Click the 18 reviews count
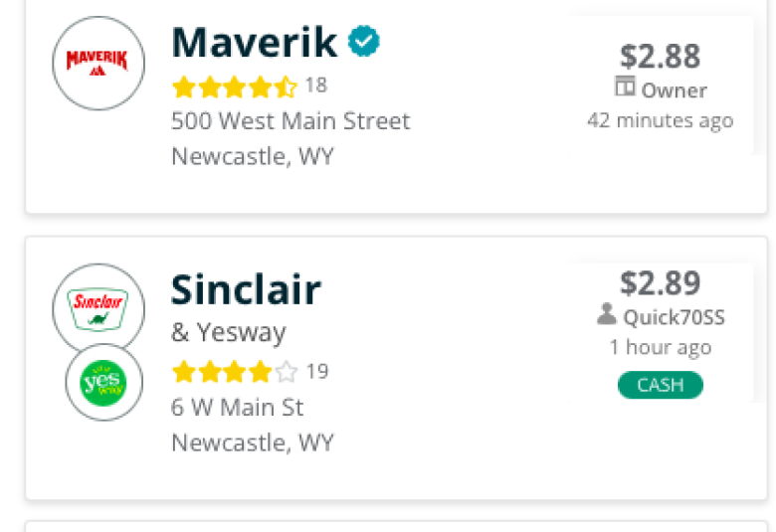 tap(316, 86)
